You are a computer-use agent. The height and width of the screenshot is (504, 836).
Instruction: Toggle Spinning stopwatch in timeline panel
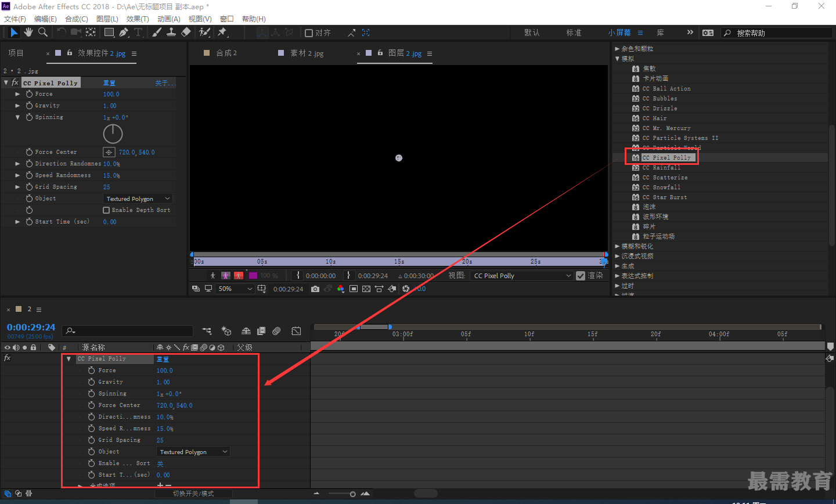click(91, 394)
